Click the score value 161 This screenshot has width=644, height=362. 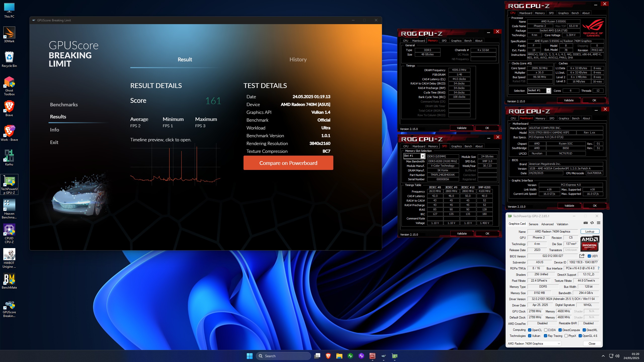(x=213, y=101)
